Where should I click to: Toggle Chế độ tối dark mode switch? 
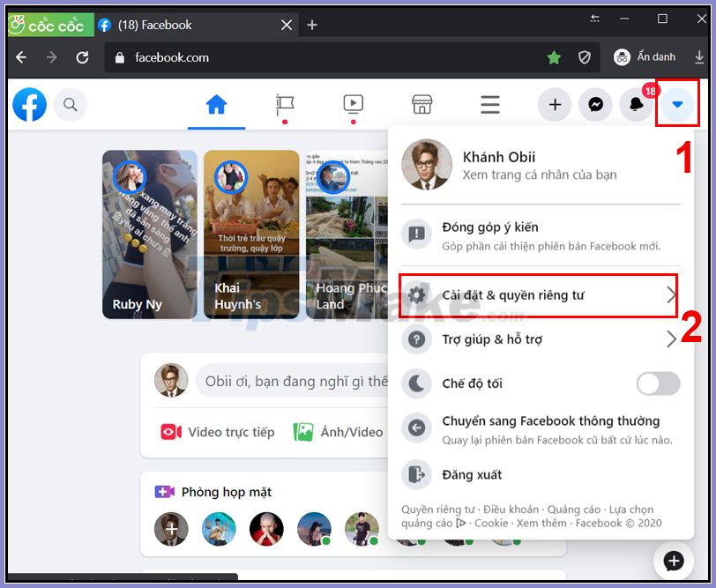click(657, 385)
